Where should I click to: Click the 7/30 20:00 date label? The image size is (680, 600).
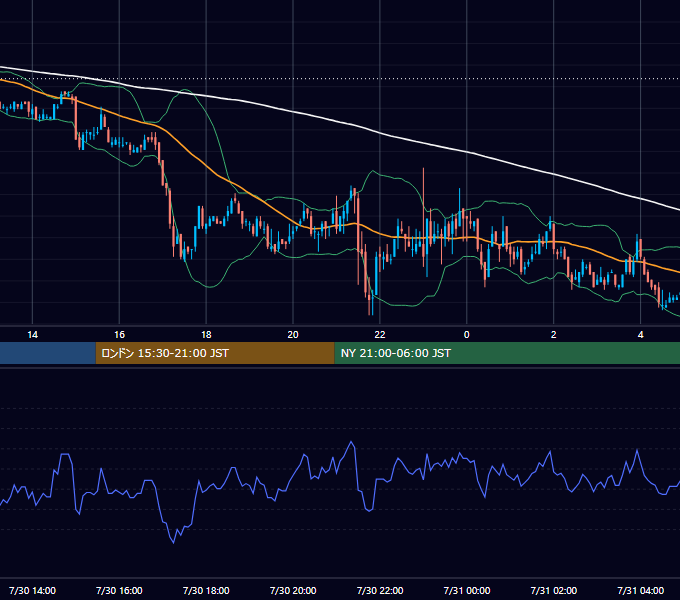(x=293, y=590)
